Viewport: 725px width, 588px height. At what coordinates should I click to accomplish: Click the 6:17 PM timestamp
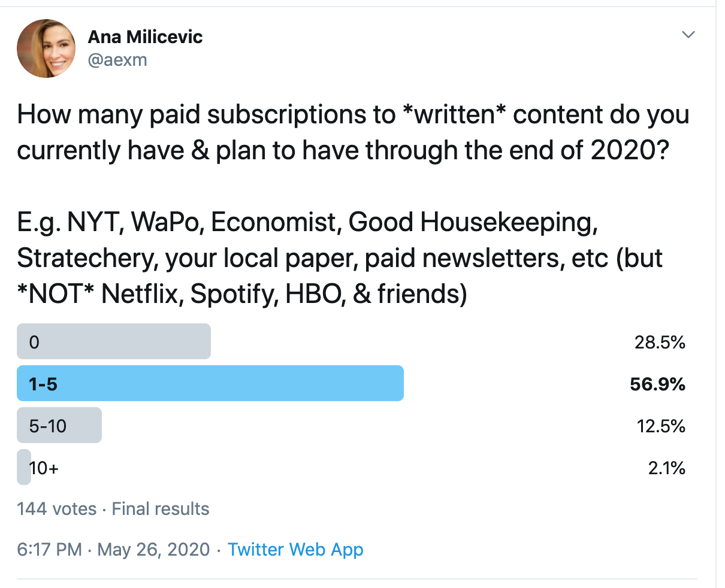click(x=49, y=550)
